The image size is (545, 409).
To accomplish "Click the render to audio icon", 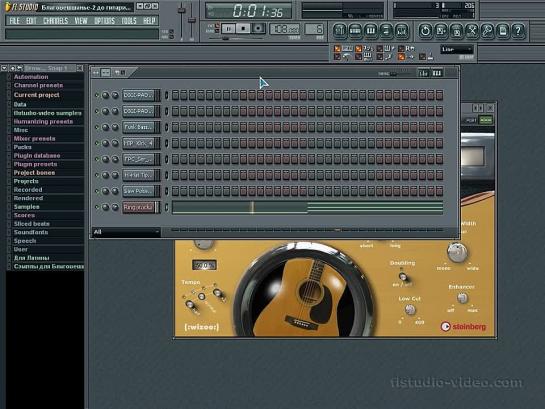I will pos(456,31).
